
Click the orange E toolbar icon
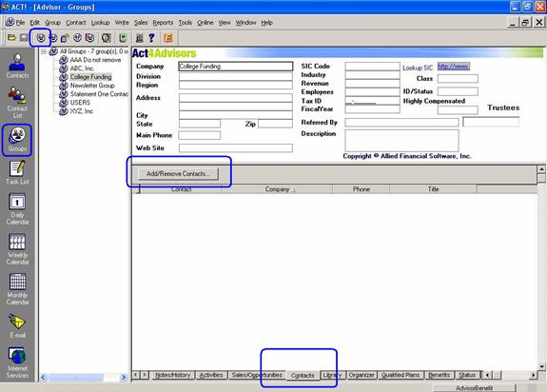(168, 38)
